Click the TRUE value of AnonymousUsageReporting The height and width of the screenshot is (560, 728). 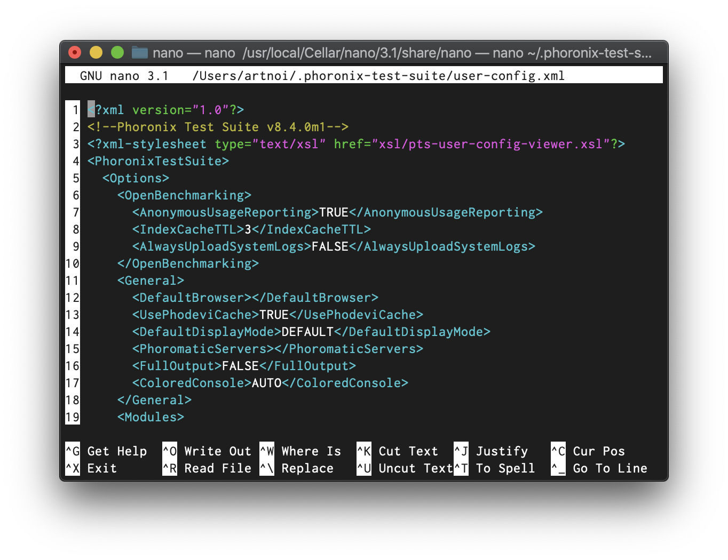click(334, 212)
